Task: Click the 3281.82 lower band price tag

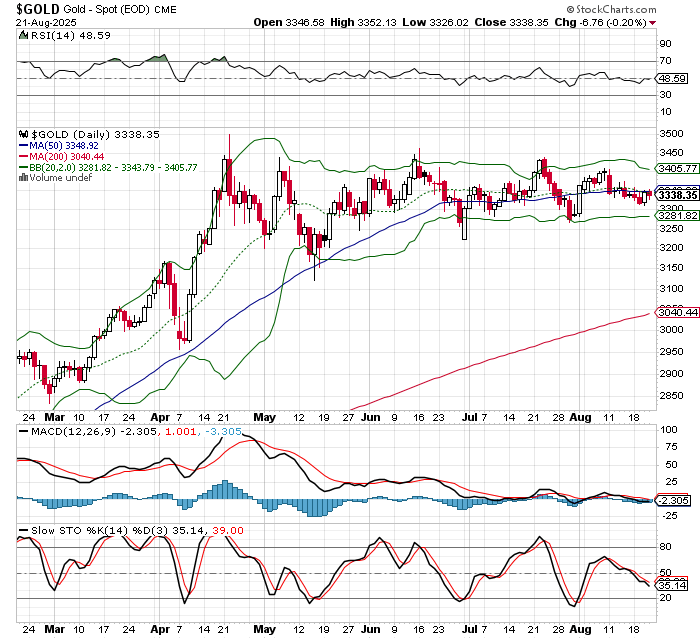Action: (677, 216)
